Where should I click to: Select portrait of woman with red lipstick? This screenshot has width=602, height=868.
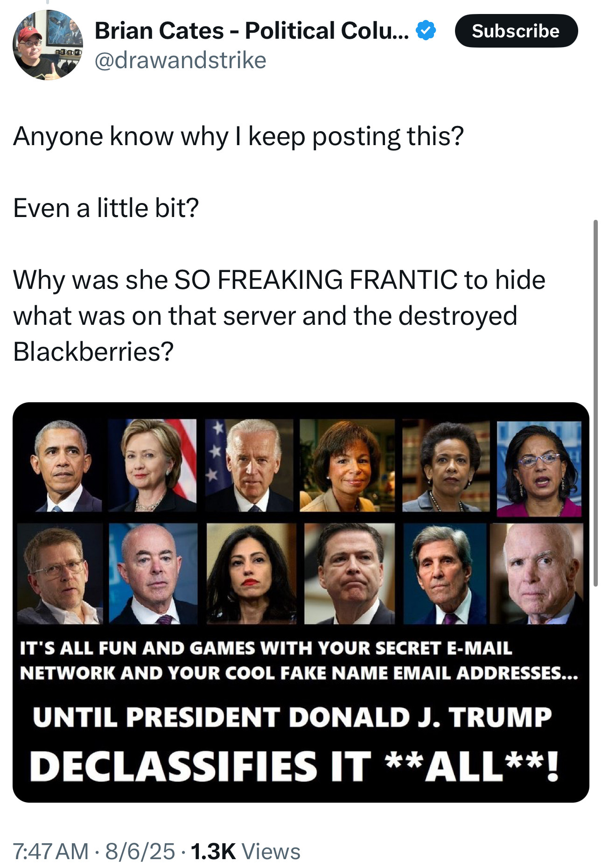coord(251,574)
